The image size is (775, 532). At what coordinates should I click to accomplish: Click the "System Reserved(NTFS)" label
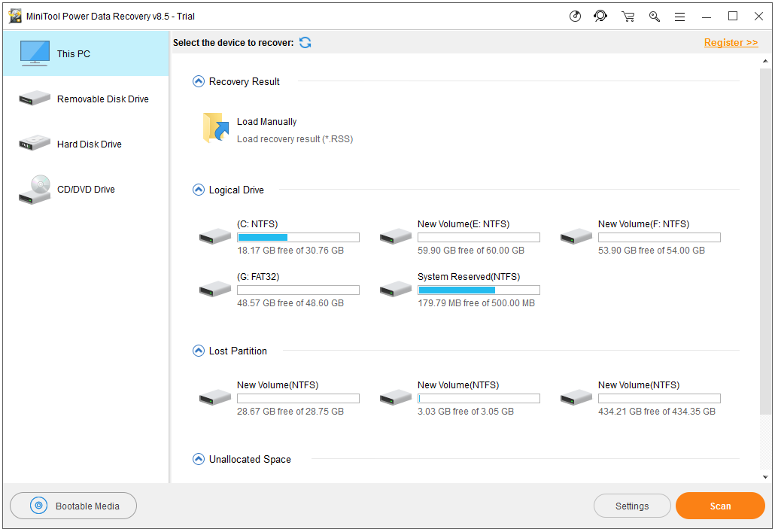469,277
